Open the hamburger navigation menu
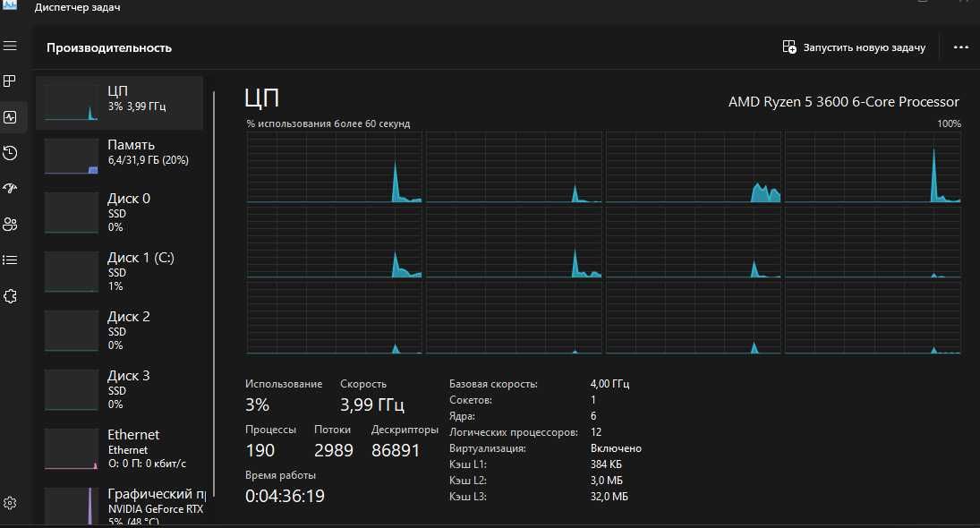The width and height of the screenshot is (980, 528). click(x=10, y=47)
